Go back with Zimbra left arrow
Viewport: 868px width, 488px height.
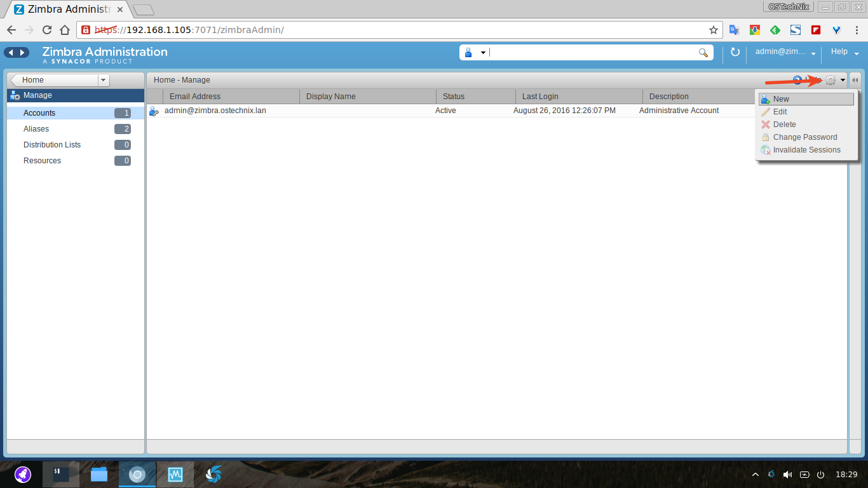[11, 53]
